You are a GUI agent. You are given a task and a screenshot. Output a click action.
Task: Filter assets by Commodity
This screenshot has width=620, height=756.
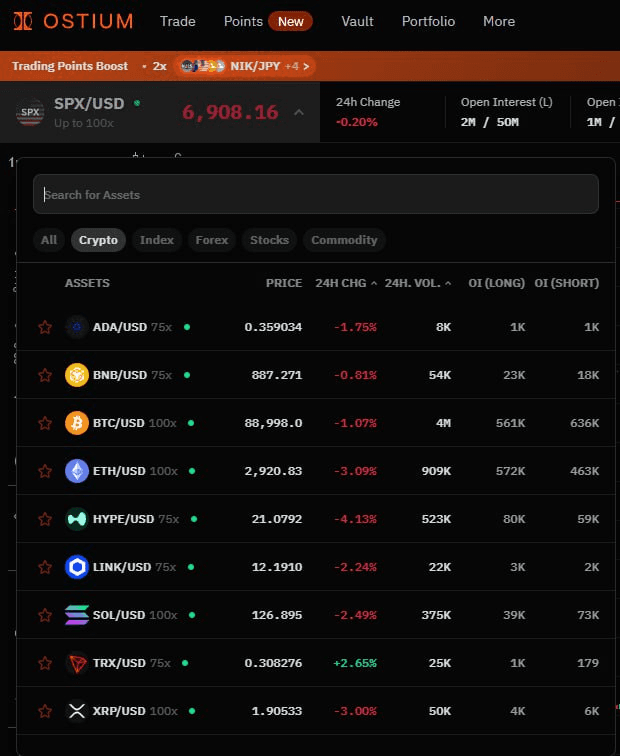click(x=344, y=240)
